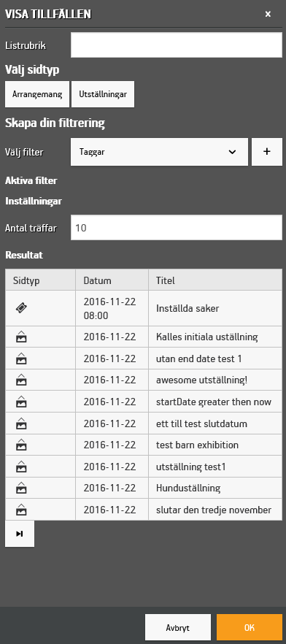Focus the Listrubrik text field

177,45
